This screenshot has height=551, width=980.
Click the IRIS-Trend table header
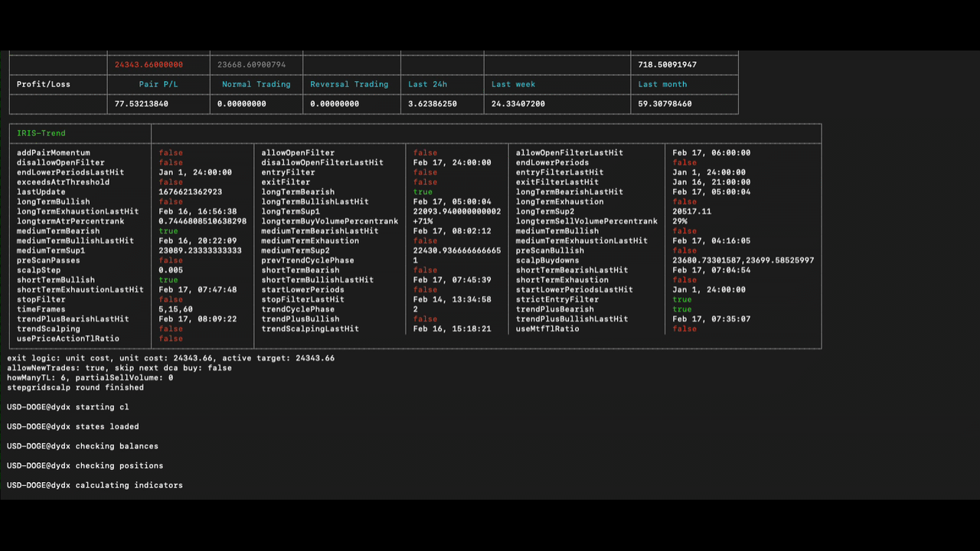click(41, 133)
